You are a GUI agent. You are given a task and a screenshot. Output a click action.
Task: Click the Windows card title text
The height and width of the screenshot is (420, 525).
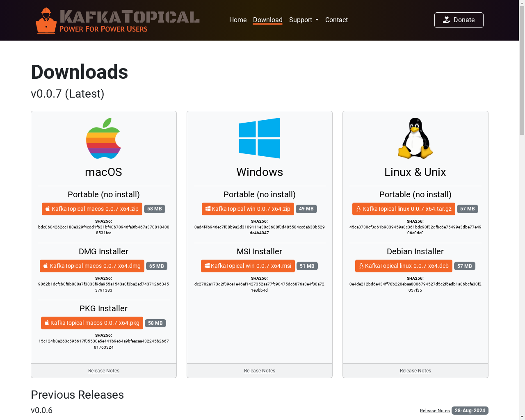pyautogui.click(x=260, y=172)
